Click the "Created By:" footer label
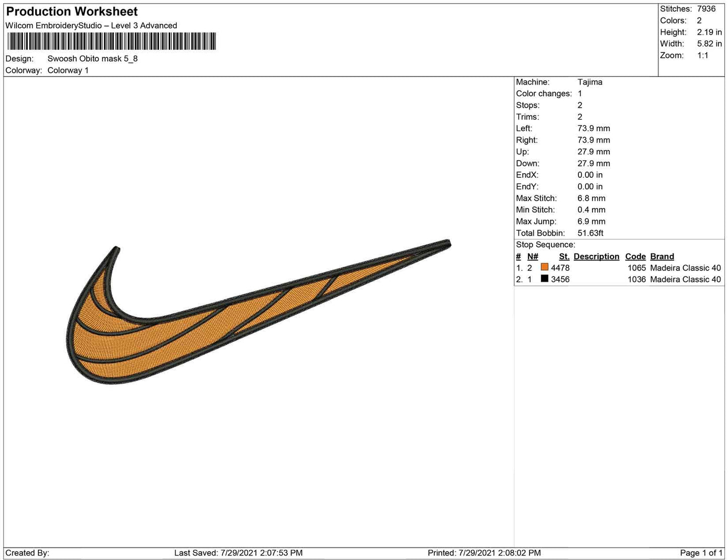Viewport: 728px width, 560px height. tap(27, 553)
